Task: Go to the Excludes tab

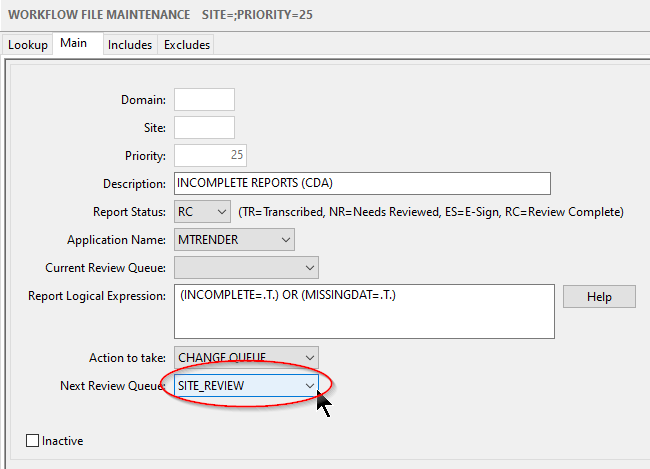Action: (186, 45)
